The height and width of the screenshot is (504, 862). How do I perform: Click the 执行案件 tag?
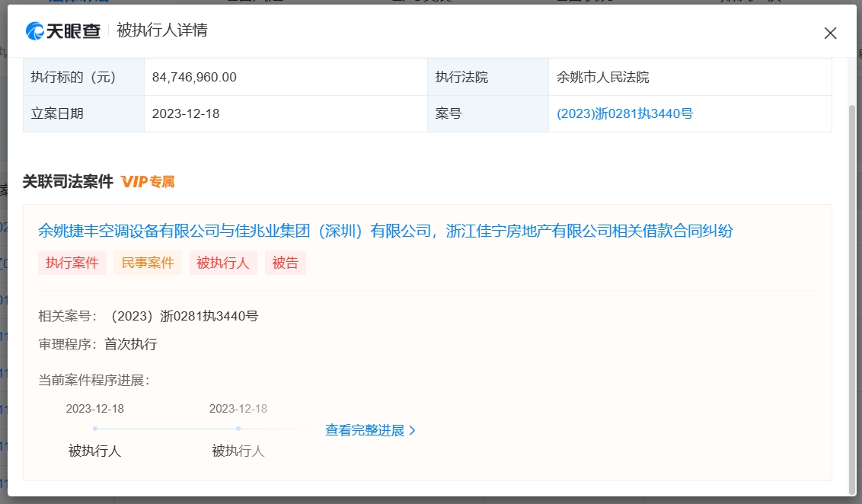pyautogui.click(x=72, y=263)
